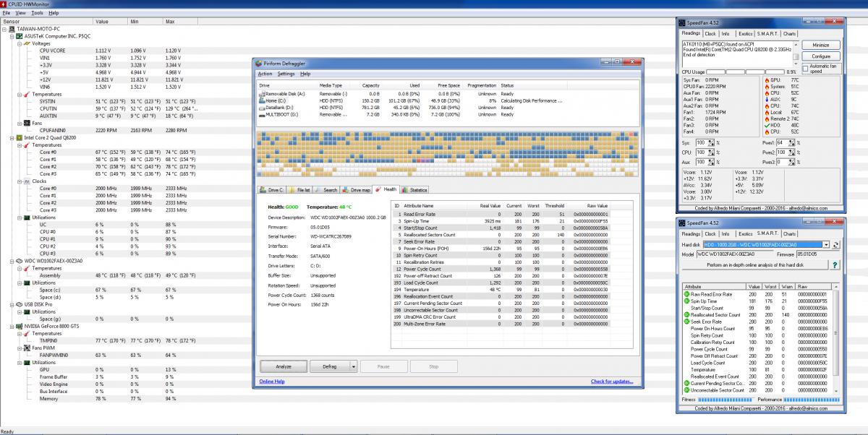The image size is (868, 435).
Task: Click the Sensor column header in HWMonitor
Action: [x=47, y=22]
